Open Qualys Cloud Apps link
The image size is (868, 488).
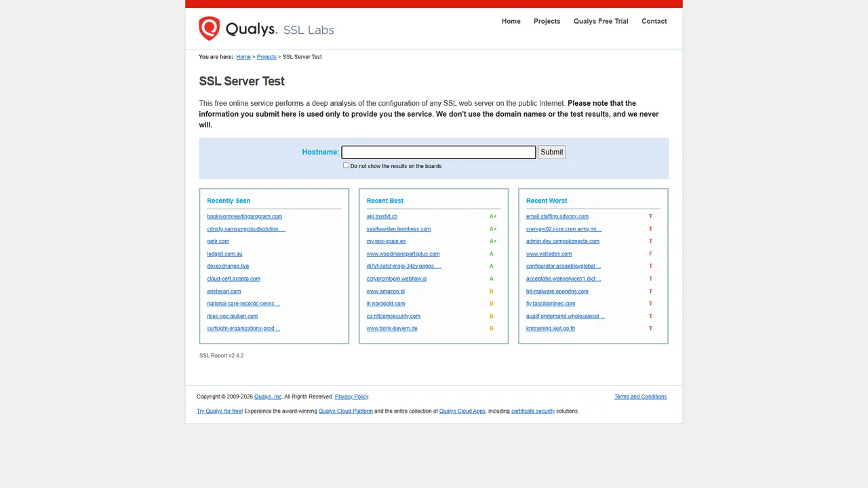(x=462, y=411)
